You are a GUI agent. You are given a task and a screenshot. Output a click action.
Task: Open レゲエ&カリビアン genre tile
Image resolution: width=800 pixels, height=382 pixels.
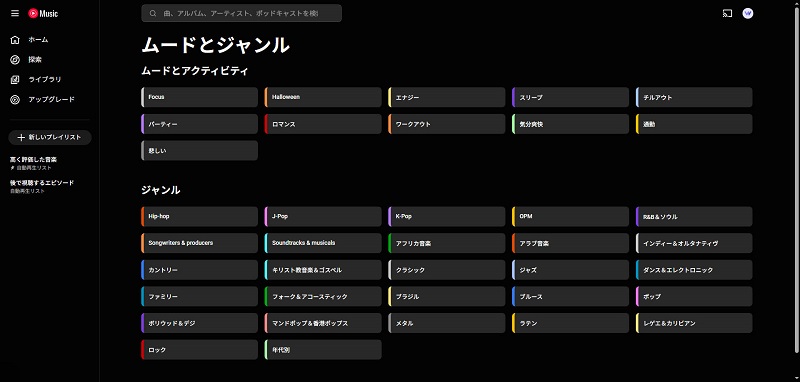pyautogui.click(x=694, y=323)
